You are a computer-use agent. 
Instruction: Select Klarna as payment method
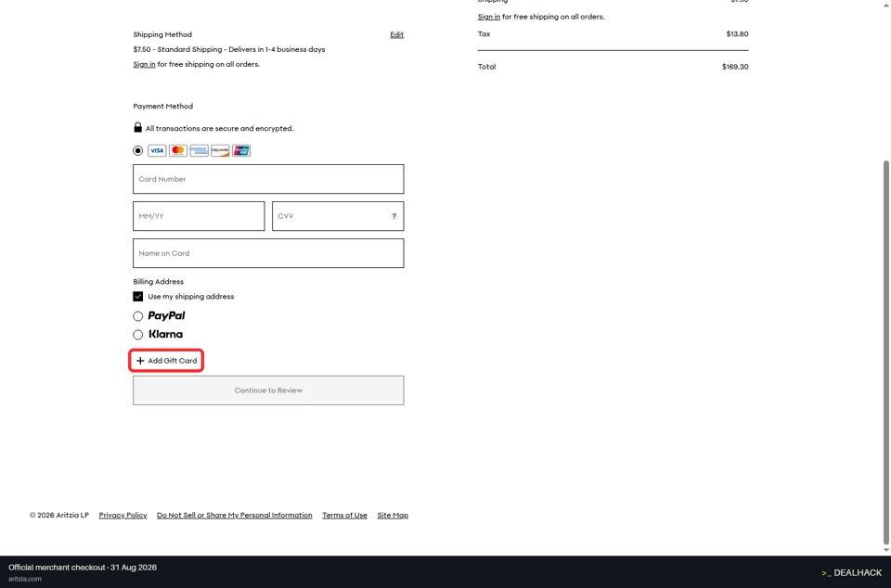point(137,335)
